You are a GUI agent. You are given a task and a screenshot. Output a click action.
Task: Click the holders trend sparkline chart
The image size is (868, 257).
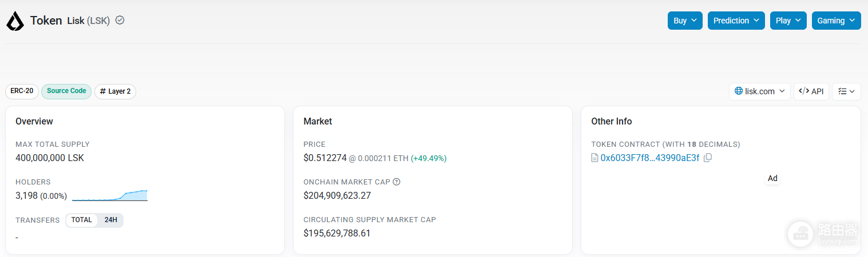[110, 195]
